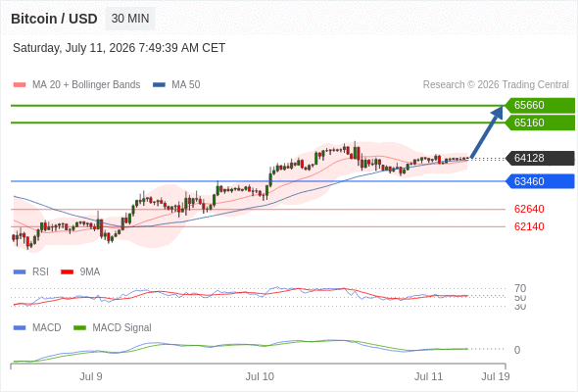Click the Jul 11 date axis label
This screenshot has height=392, width=578.
point(428,376)
